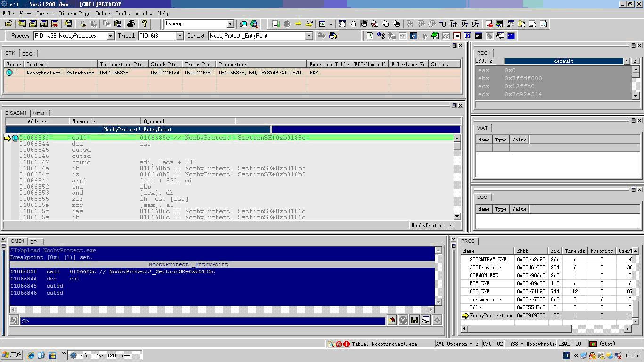Screen dimensions: 644x362
Task: Click the paste clipboard toolbar icon
Action: (118, 24)
